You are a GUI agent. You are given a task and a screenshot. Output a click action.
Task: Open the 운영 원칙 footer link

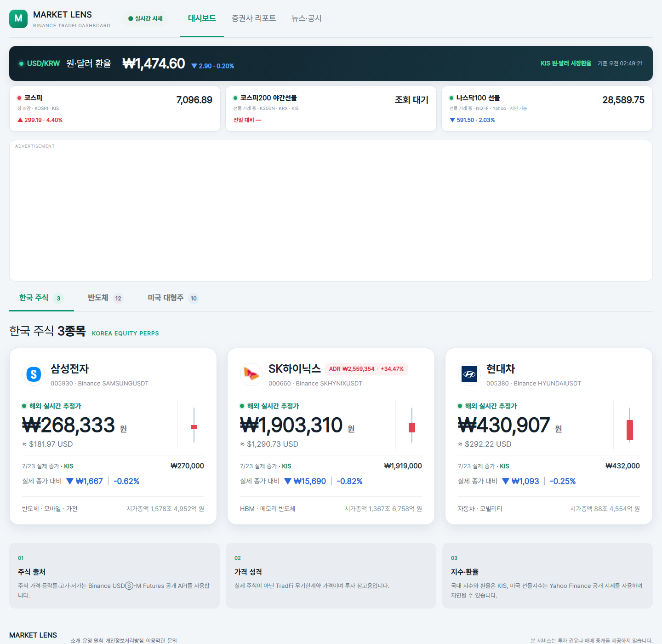pyautogui.click(x=93, y=640)
